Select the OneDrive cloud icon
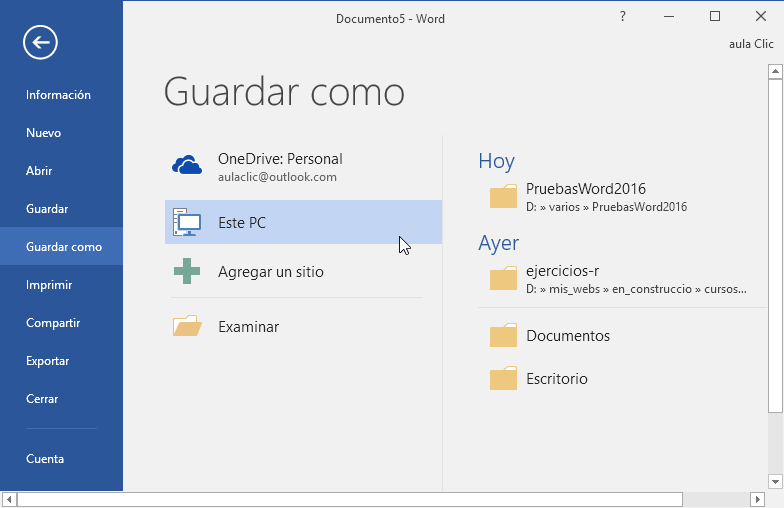The height and width of the screenshot is (508, 784). pos(187,166)
